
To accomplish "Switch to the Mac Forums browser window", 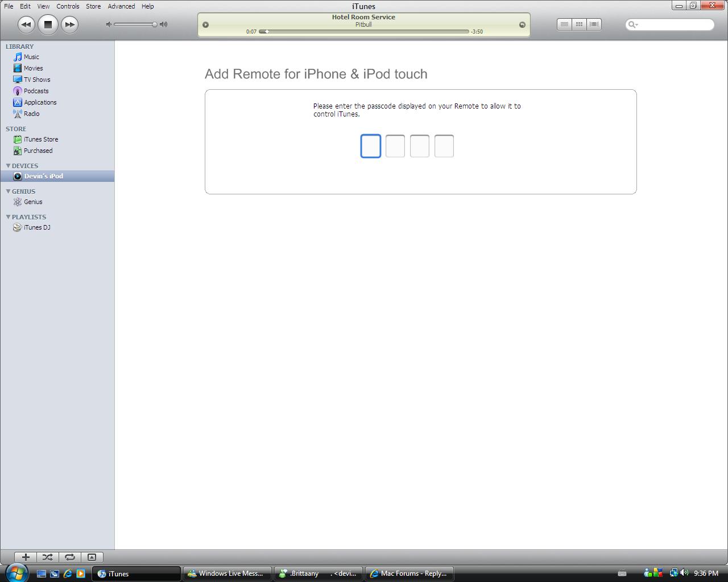I will pyautogui.click(x=409, y=573).
